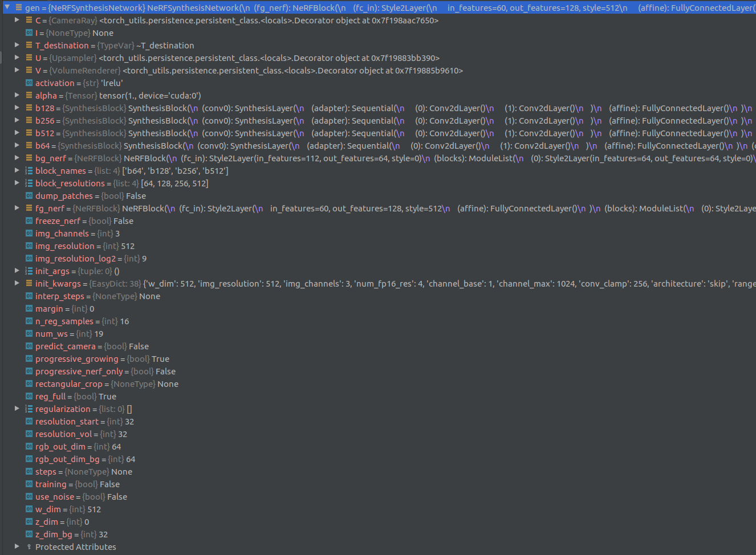Click the primitive icon beside z_dim_bg
The width and height of the screenshot is (756, 555).
click(x=29, y=534)
